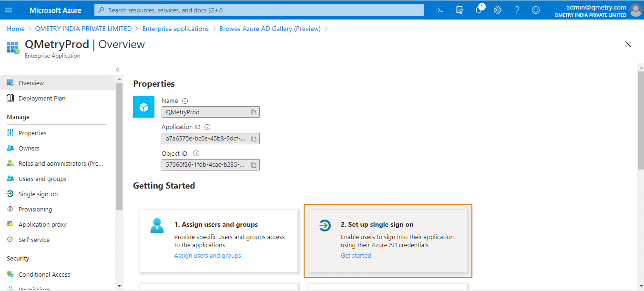Open Conditional Access menu item
644x291 pixels.
click(44, 274)
